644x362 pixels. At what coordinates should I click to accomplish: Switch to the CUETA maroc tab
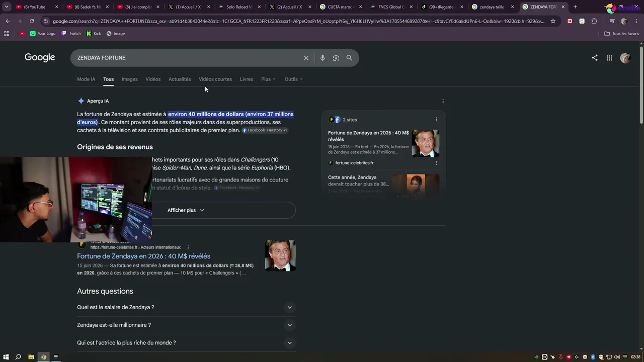(x=341, y=7)
